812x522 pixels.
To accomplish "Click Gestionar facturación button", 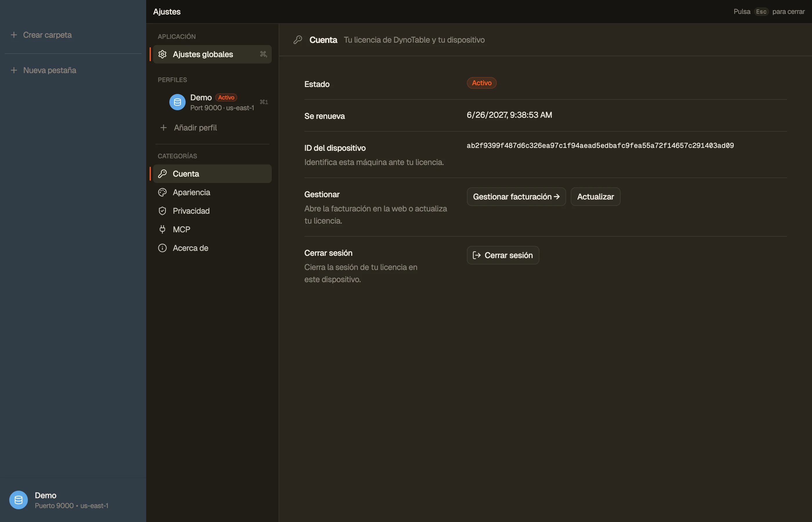I will tap(516, 197).
